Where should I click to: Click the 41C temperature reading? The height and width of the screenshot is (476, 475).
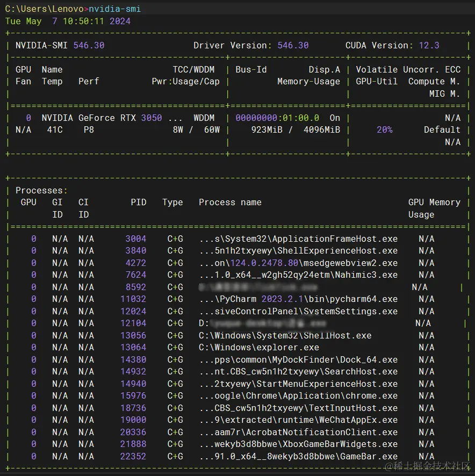point(55,130)
